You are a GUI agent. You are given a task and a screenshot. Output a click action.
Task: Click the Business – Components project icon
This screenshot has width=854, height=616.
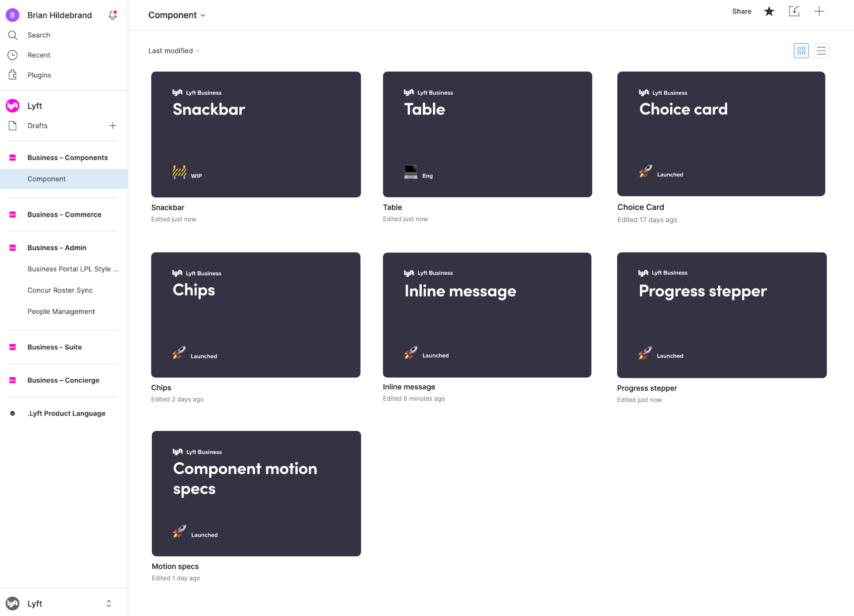(x=13, y=158)
